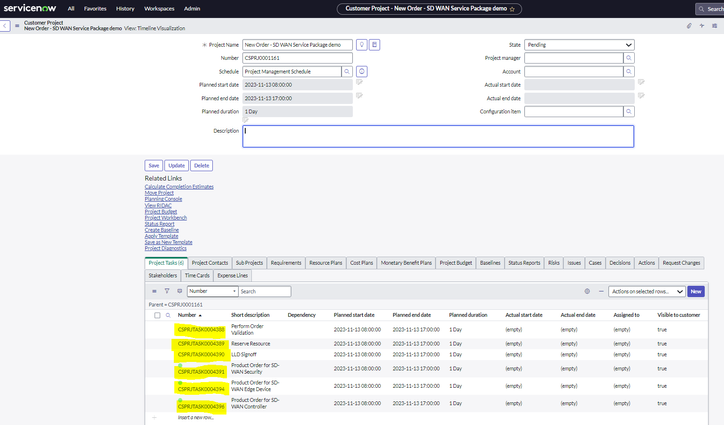Open the State dropdown
Screen dimensions: 724x425
(x=579, y=45)
